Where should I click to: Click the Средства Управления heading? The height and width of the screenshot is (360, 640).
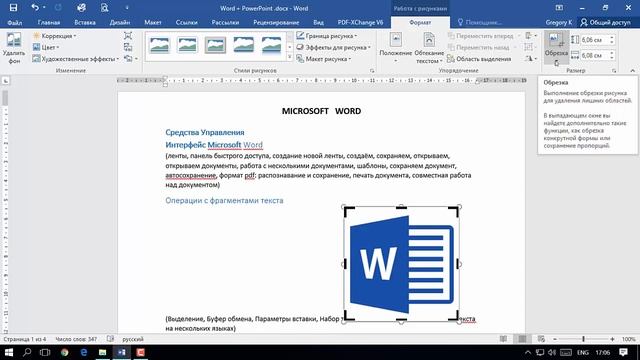coord(205,132)
